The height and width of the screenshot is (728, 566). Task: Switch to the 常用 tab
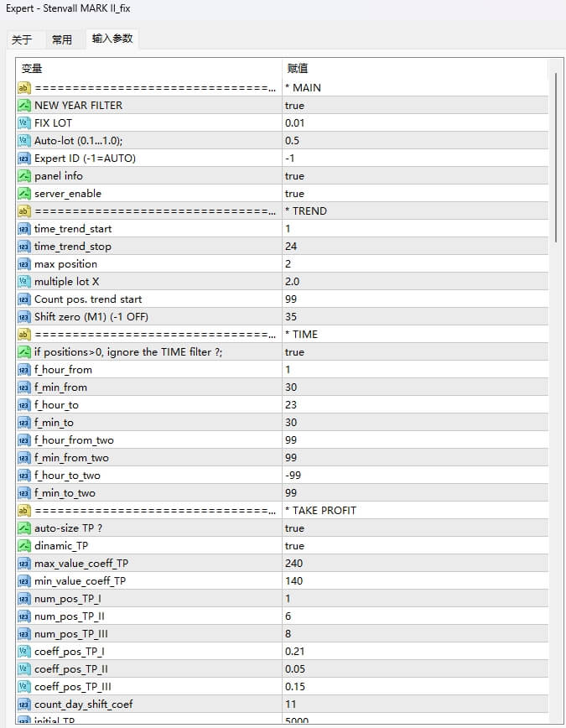click(62, 39)
